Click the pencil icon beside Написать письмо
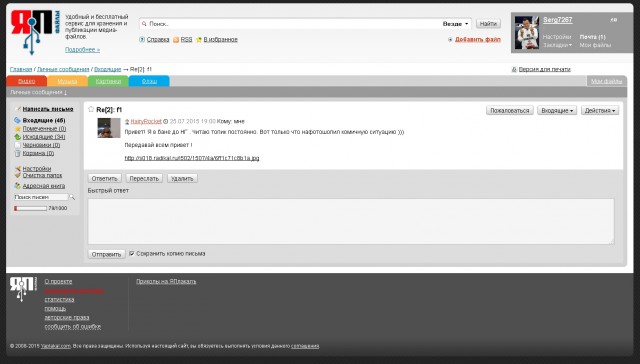The image size is (640, 364). point(18,109)
